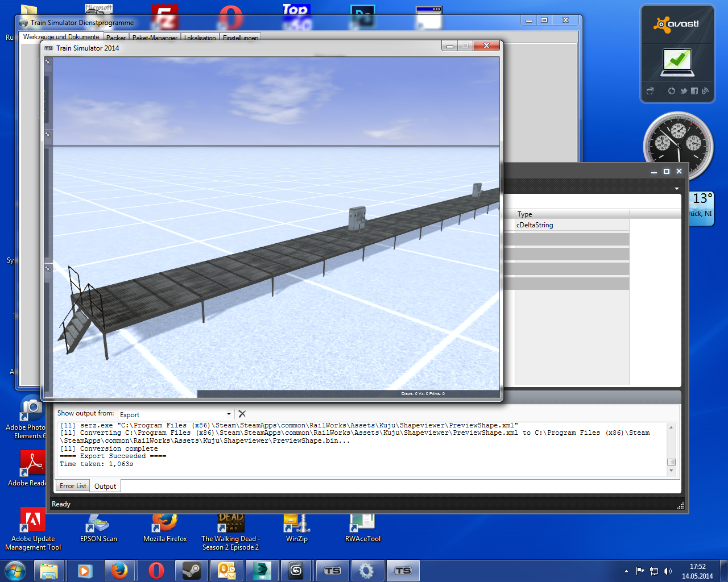The height and width of the screenshot is (582, 728).
Task: Open WinZip desktop shortcut
Action: pos(297,527)
